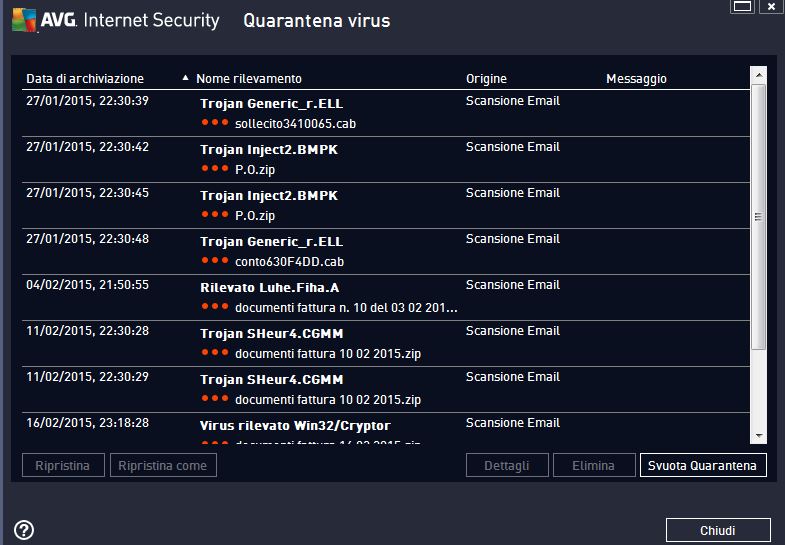The width and height of the screenshot is (785, 545).
Task: Click P.O.zip under 22:30:42 entry
Action: [x=255, y=170]
